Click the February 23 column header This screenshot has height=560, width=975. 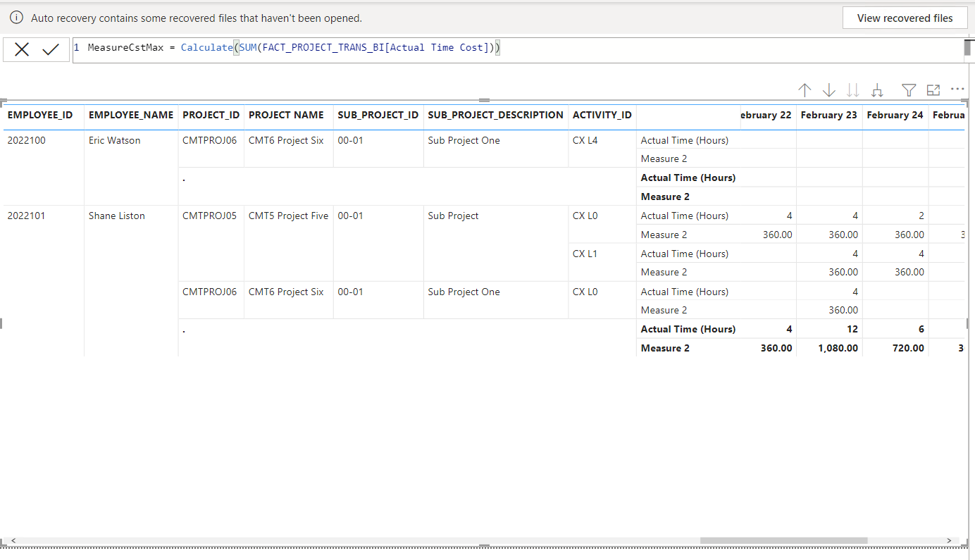point(829,115)
